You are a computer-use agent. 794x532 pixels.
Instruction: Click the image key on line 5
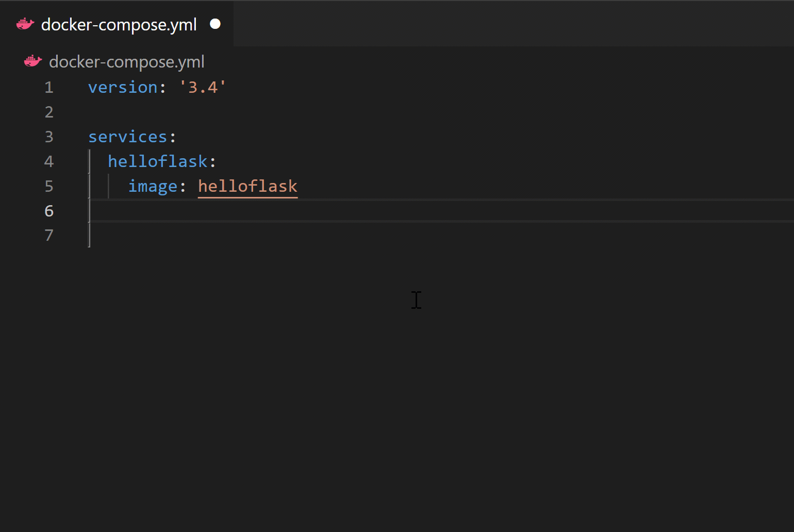point(153,186)
